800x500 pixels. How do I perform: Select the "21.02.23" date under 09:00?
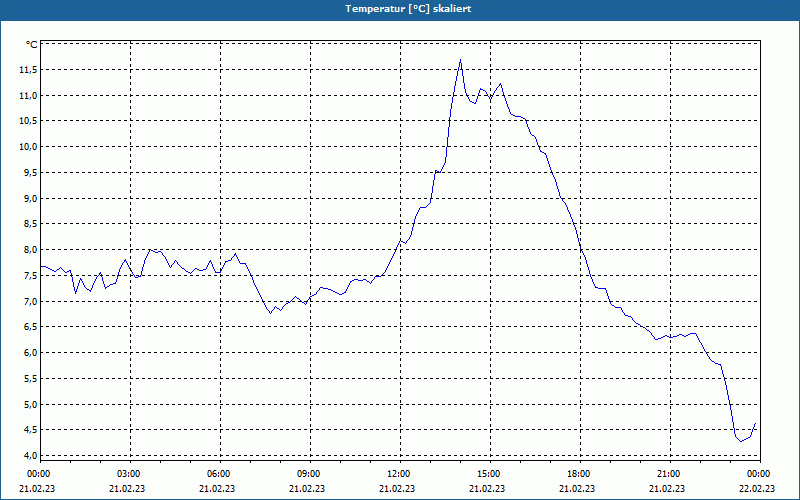coord(307,488)
